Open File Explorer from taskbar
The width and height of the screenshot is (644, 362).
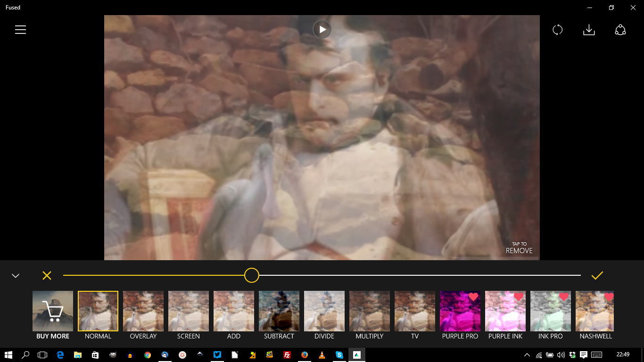coord(78,354)
